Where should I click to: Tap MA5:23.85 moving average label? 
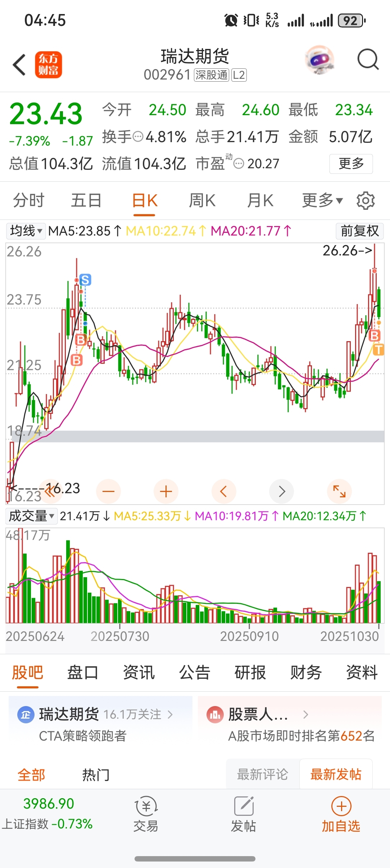tap(85, 231)
